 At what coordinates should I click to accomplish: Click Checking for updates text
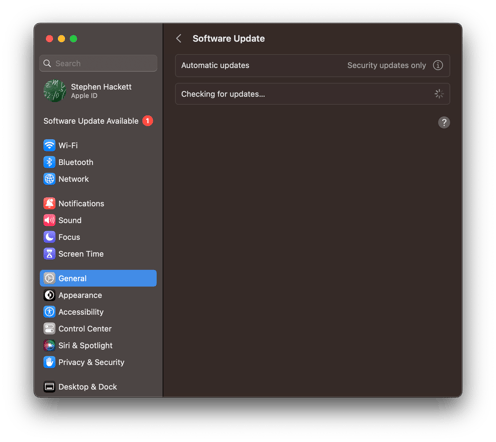click(x=223, y=94)
